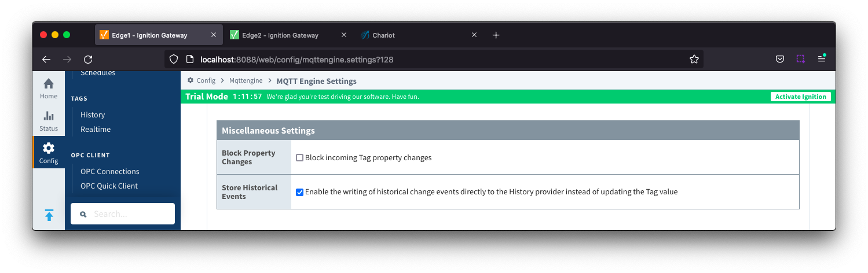This screenshot has height=273, width=868.
Task: Click the page info icon in the address bar
Action: [189, 59]
